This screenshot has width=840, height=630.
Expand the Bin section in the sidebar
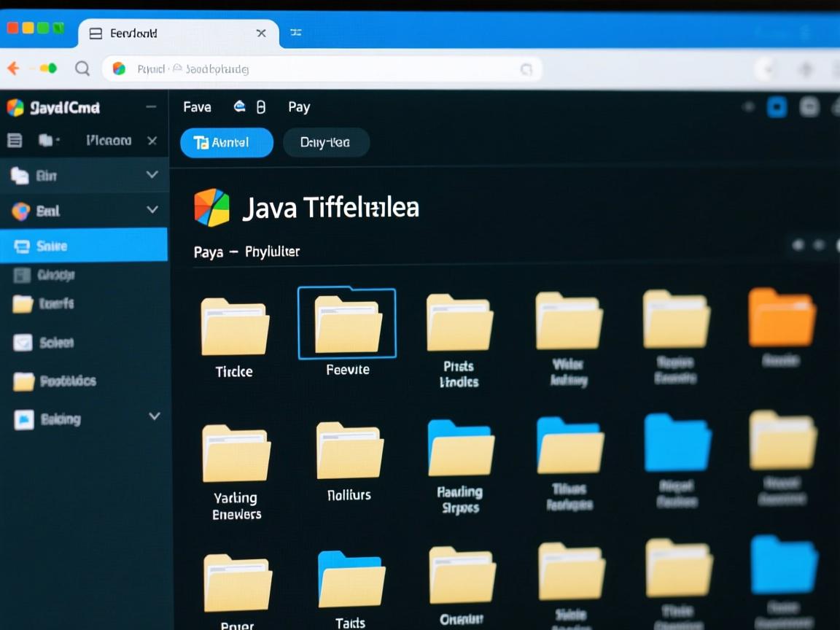pos(152,175)
